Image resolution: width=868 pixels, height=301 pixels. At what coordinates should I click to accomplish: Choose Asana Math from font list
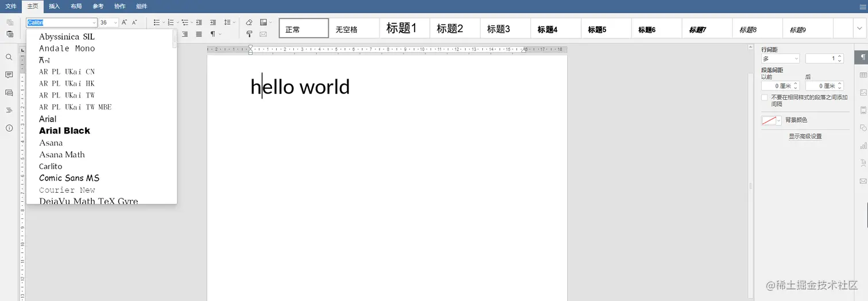coord(99,154)
